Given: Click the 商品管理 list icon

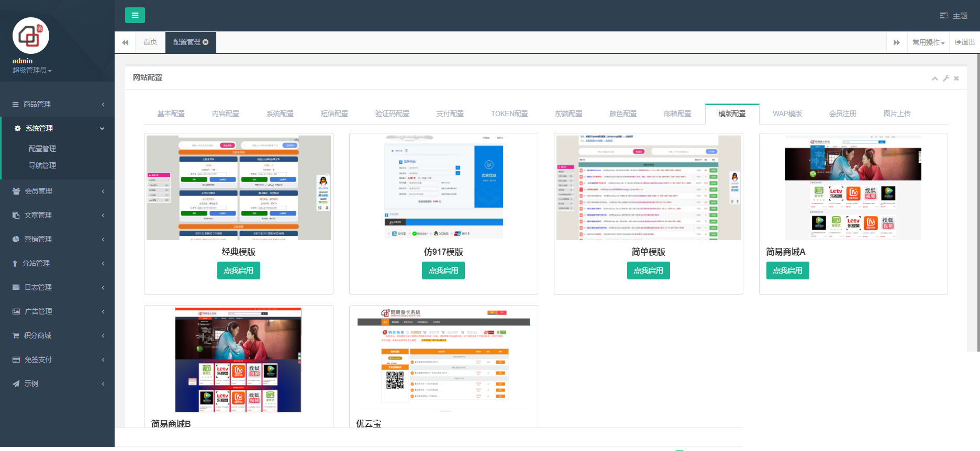Looking at the screenshot, I should pyautogui.click(x=16, y=105).
